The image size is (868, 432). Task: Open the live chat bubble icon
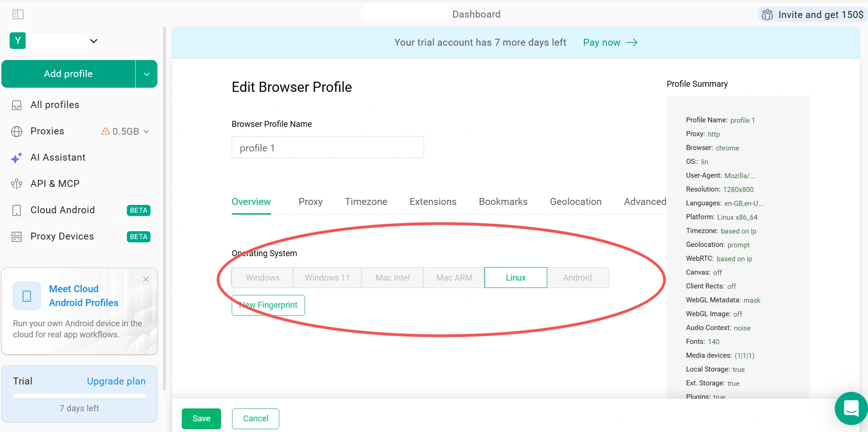coord(851,408)
